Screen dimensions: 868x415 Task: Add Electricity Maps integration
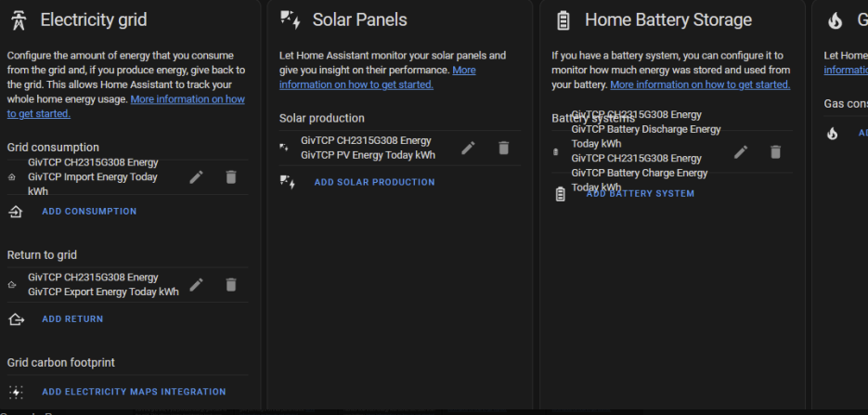pos(134,392)
